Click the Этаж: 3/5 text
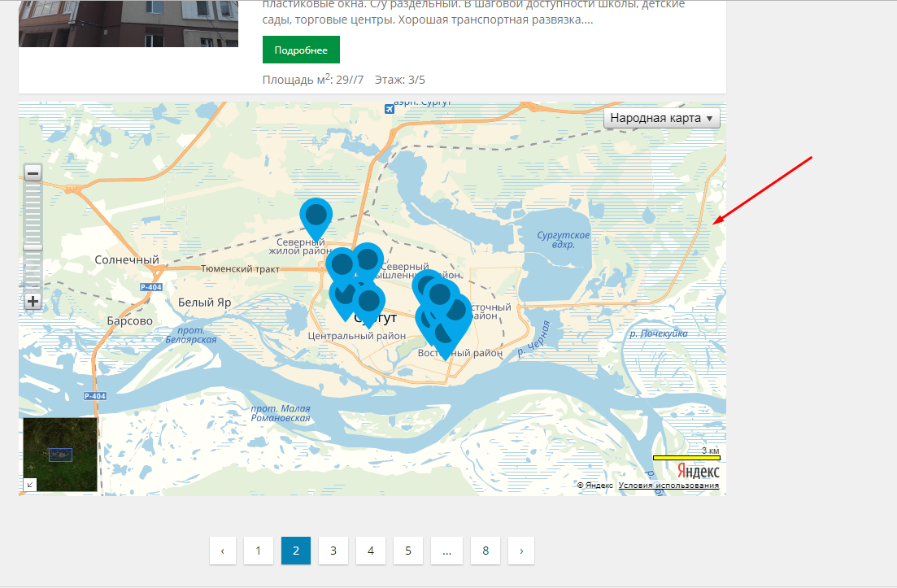The height and width of the screenshot is (588, 897). [400, 80]
